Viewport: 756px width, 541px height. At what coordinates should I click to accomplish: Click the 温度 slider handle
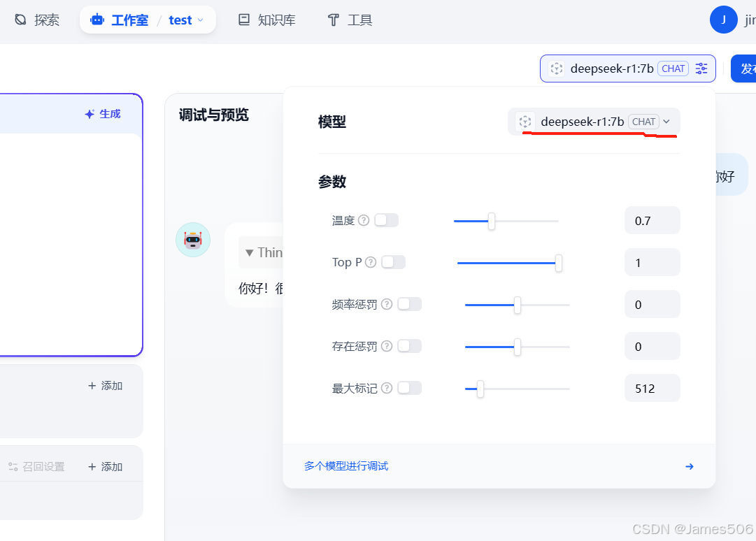pyautogui.click(x=492, y=221)
